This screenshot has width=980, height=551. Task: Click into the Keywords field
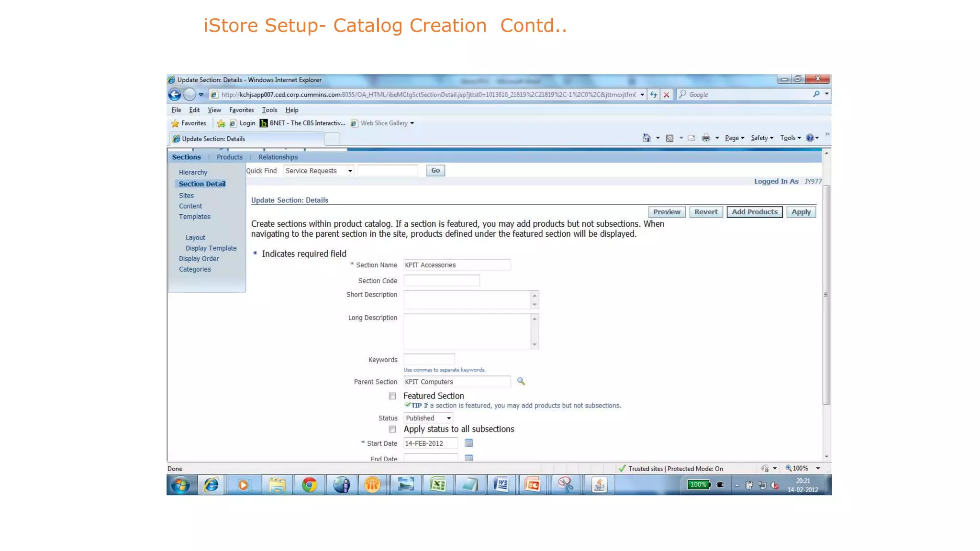click(x=429, y=360)
